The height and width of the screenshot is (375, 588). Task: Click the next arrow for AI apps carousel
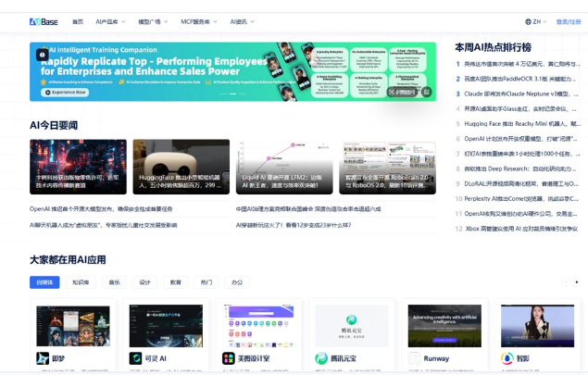click(577, 282)
